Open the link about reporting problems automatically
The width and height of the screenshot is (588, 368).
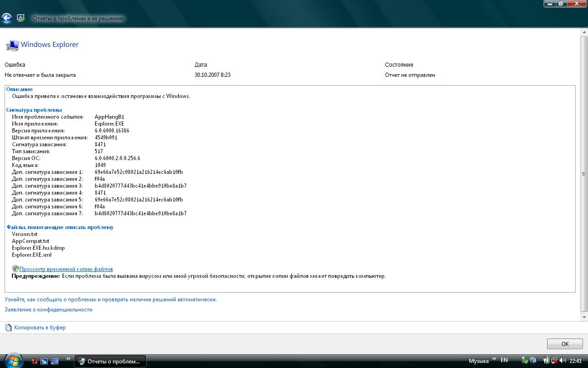111,299
